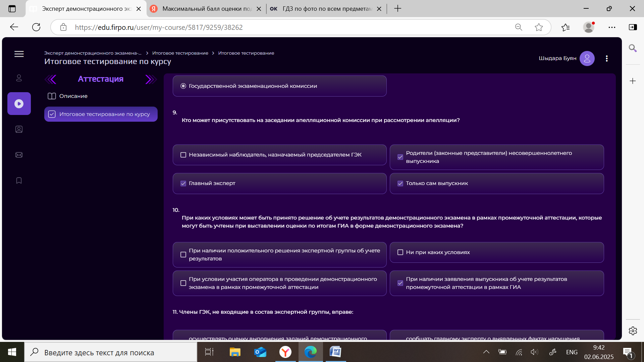Go to previous section with left double chevron
Screen dimensions: 644x362
point(51,79)
